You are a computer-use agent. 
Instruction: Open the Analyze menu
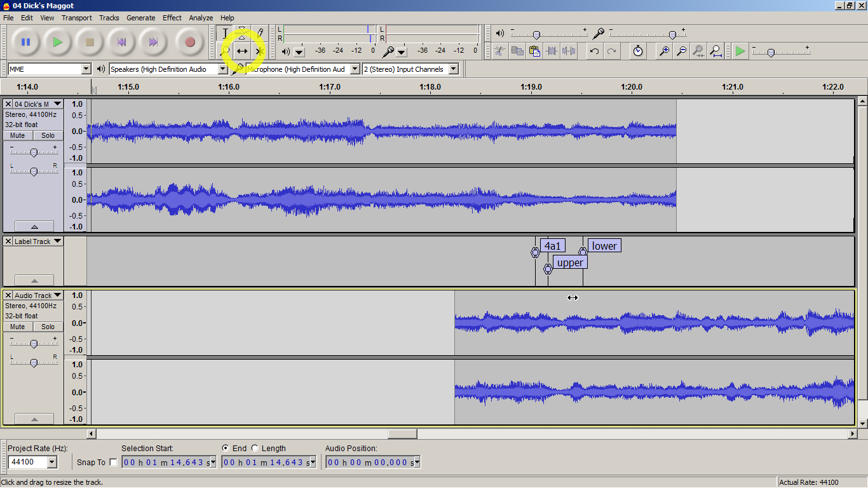click(x=201, y=18)
